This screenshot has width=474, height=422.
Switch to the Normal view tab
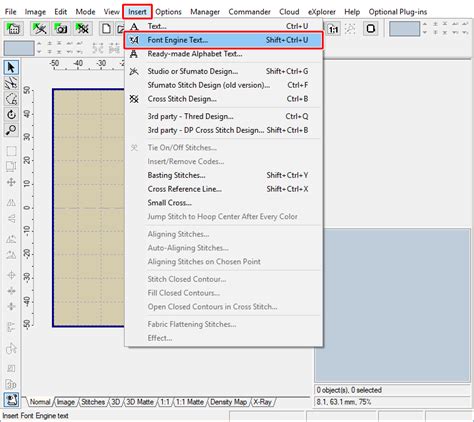[x=40, y=402]
